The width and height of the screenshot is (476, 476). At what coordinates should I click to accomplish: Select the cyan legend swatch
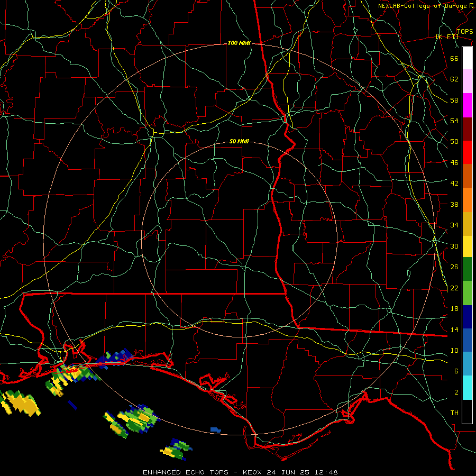(467, 388)
